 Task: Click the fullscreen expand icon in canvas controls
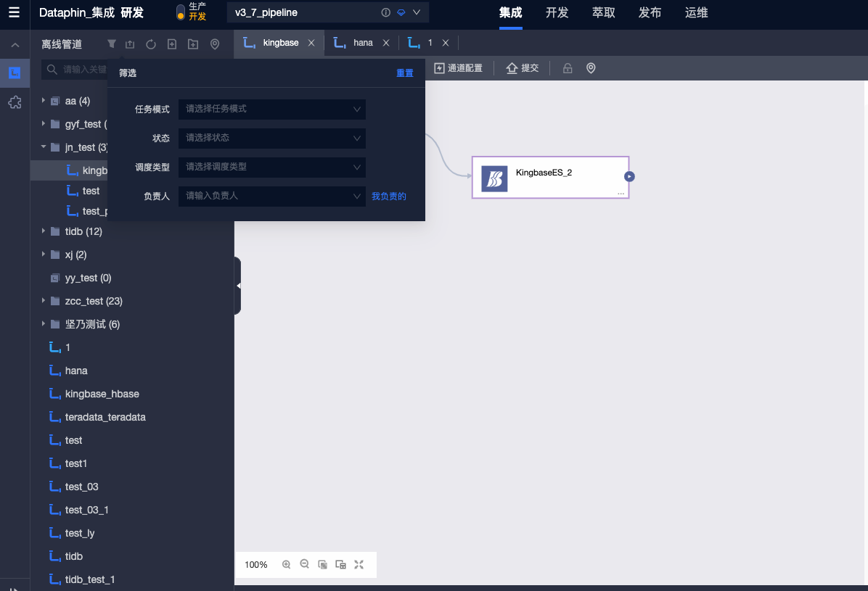tap(359, 564)
